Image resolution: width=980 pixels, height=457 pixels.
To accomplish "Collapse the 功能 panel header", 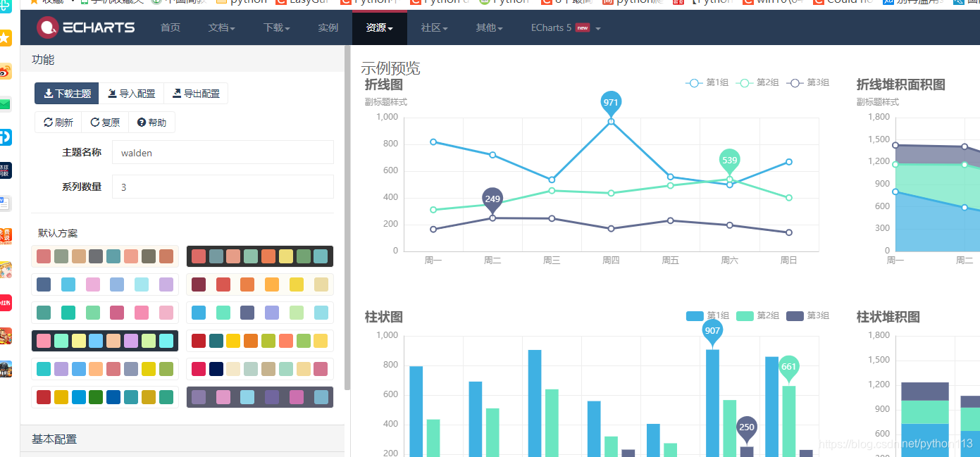I will pos(182,60).
